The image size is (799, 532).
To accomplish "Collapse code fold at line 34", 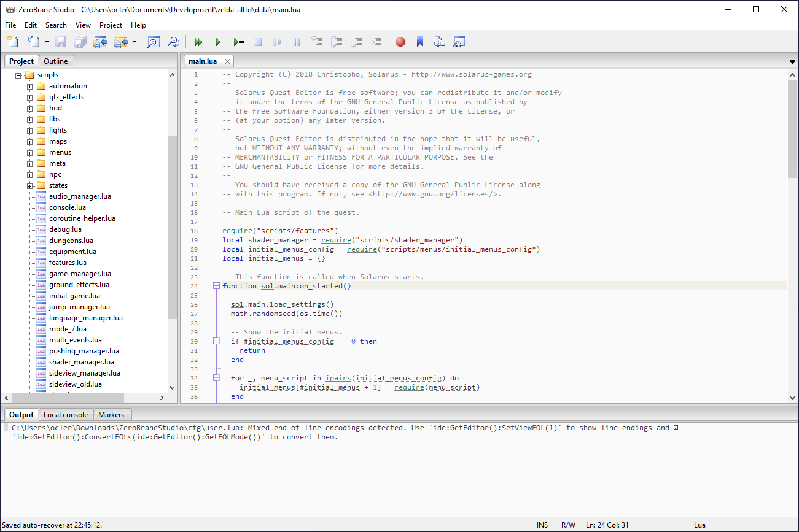I will click(x=216, y=378).
